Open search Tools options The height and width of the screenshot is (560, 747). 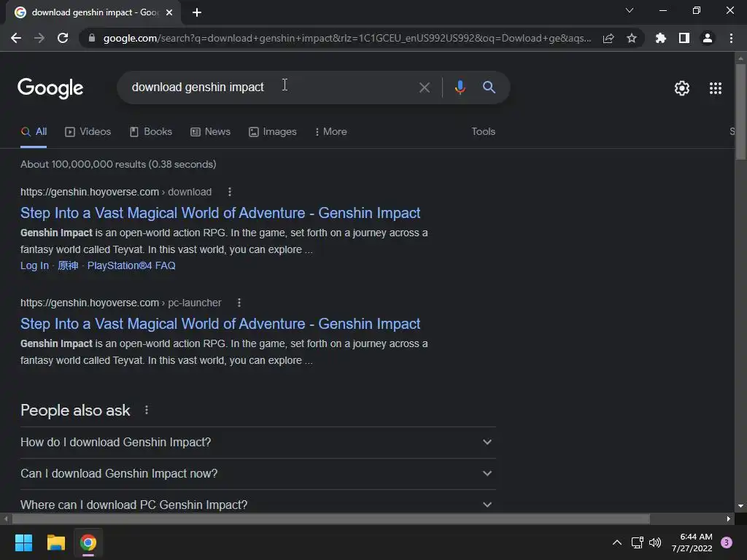coord(483,132)
